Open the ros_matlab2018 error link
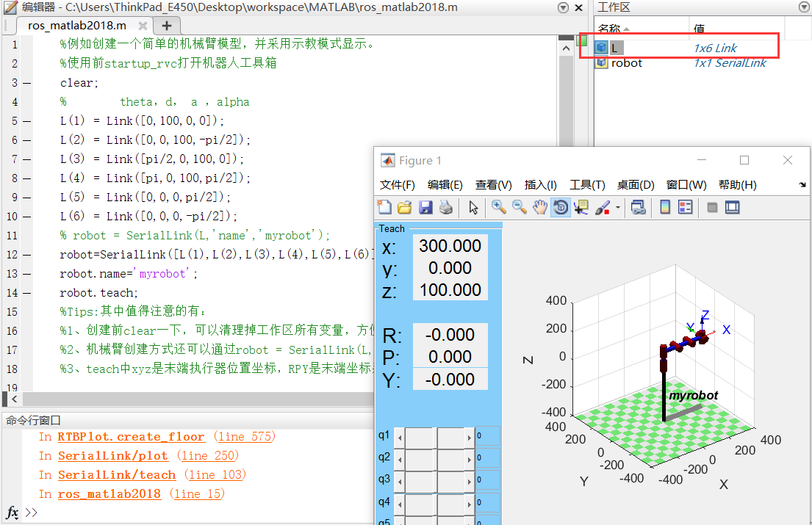Image resolution: width=812 pixels, height=525 pixels. (109, 494)
